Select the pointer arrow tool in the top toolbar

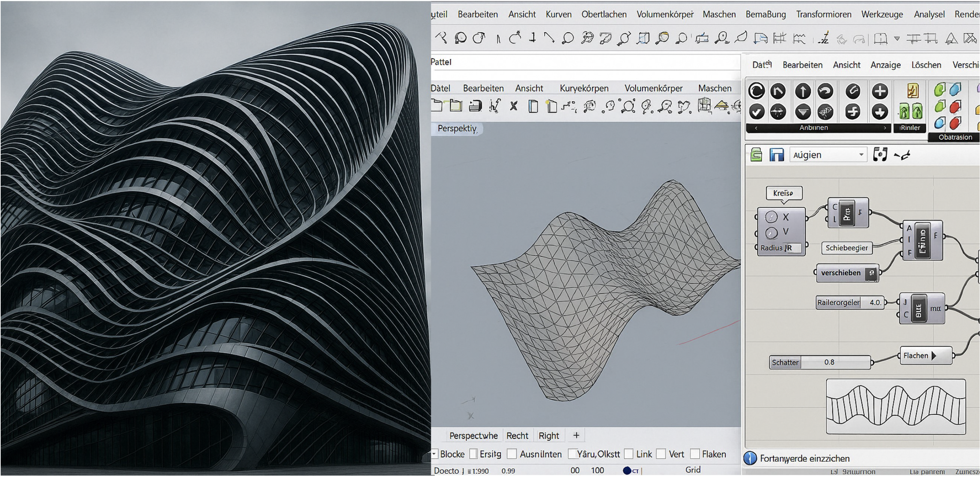[x=441, y=37]
